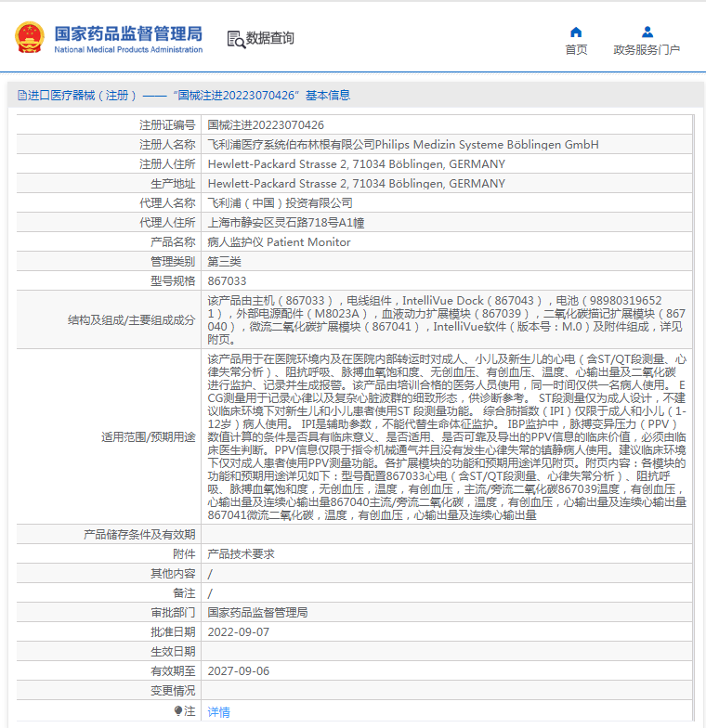The width and height of the screenshot is (706, 728).
Task: Click the 有效期至 row label
Action: [x=173, y=670]
